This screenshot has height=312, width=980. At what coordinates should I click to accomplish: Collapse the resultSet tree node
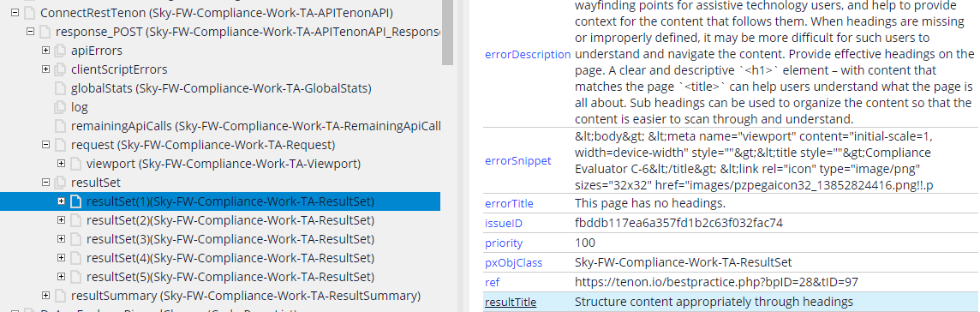pyautogui.click(x=45, y=183)
